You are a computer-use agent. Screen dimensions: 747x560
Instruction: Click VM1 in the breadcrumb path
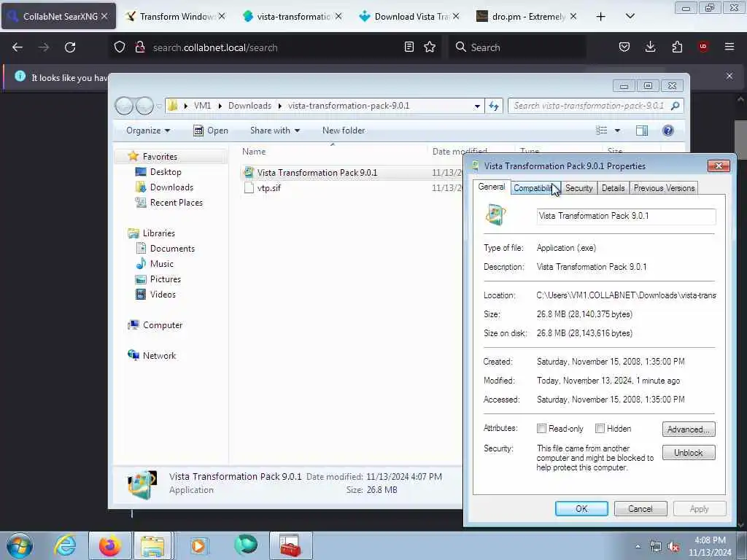[203, 106]
